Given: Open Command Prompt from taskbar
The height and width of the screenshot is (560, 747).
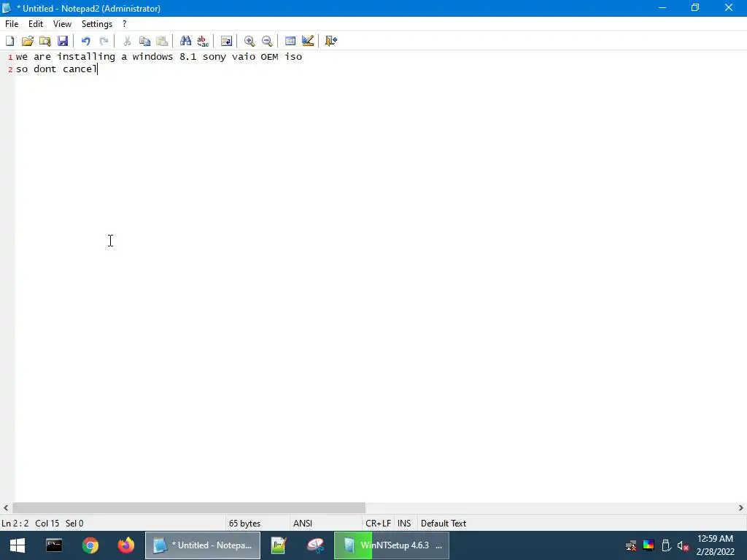Looking at the screenshot, I should pyautogui.click(x=54, y=545).
